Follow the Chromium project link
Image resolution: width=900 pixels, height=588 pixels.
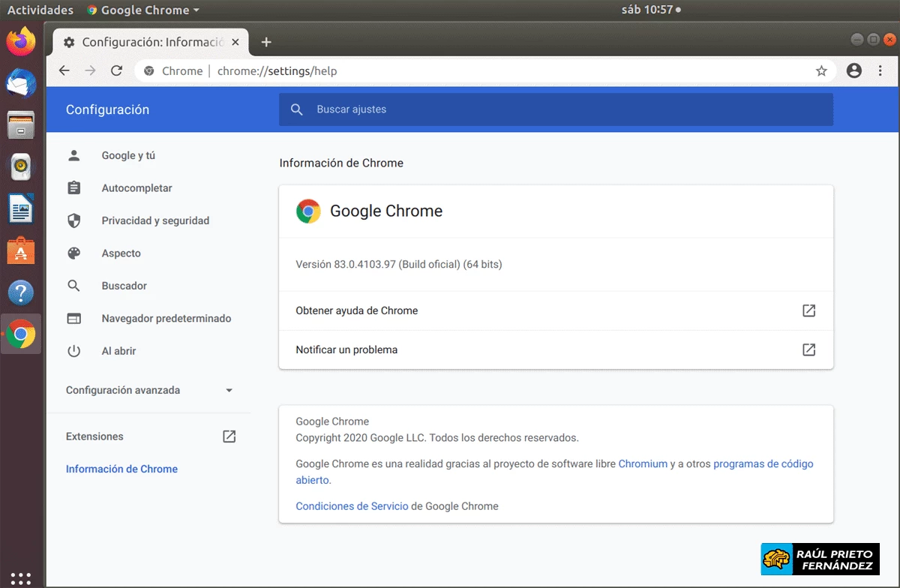[x=643, y=463]
